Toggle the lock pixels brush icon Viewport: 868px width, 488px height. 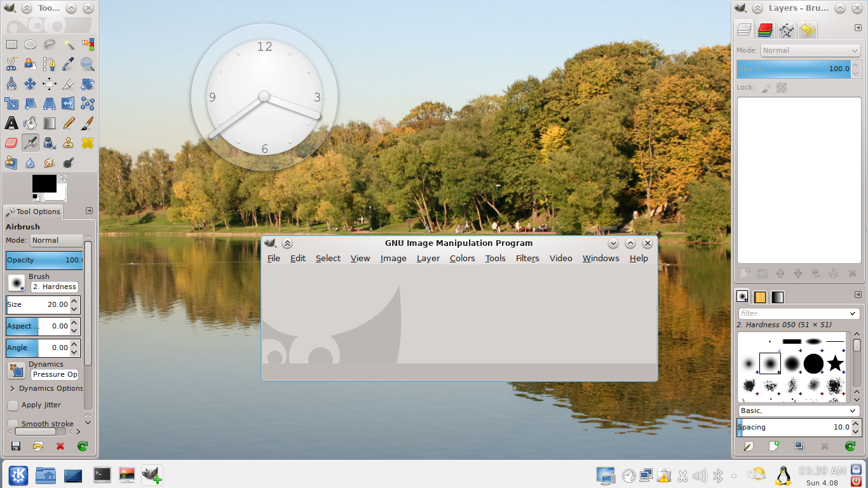coord(766,88)
